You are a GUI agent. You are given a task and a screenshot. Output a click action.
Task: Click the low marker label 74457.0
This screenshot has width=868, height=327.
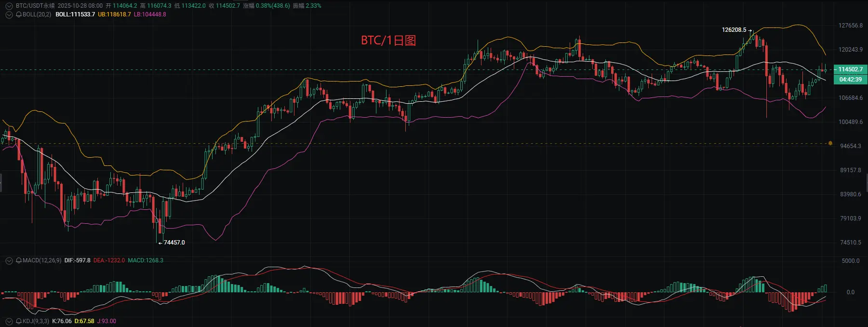point(174,243)
